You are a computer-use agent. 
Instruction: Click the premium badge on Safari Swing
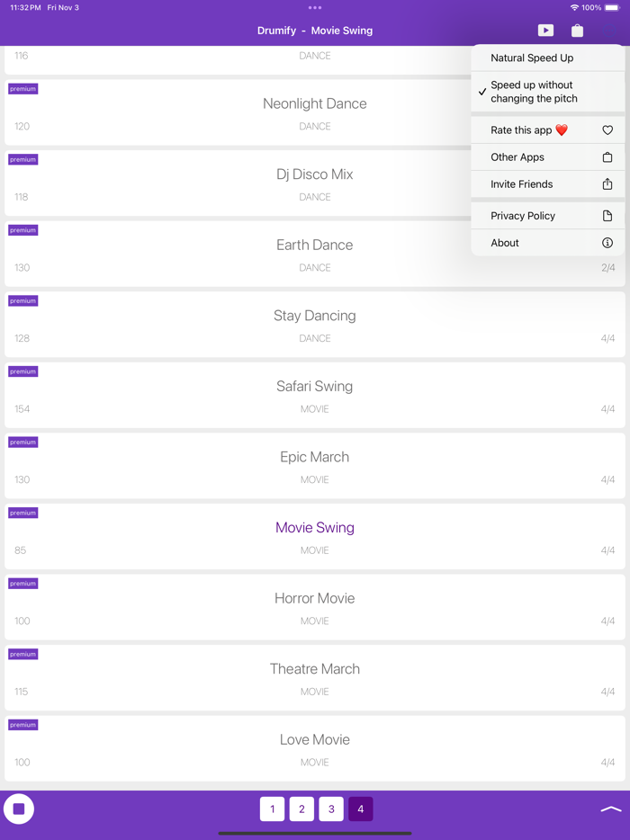[23, 371]
